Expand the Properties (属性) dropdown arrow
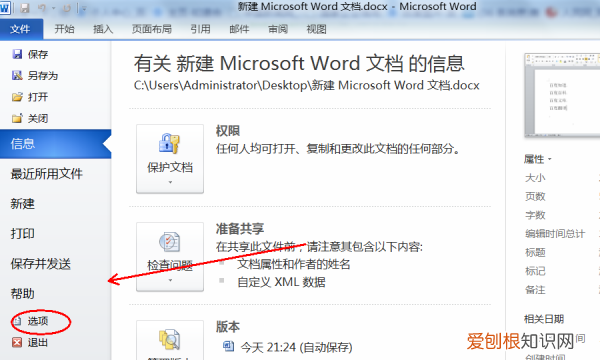 (x=550, y=159)
